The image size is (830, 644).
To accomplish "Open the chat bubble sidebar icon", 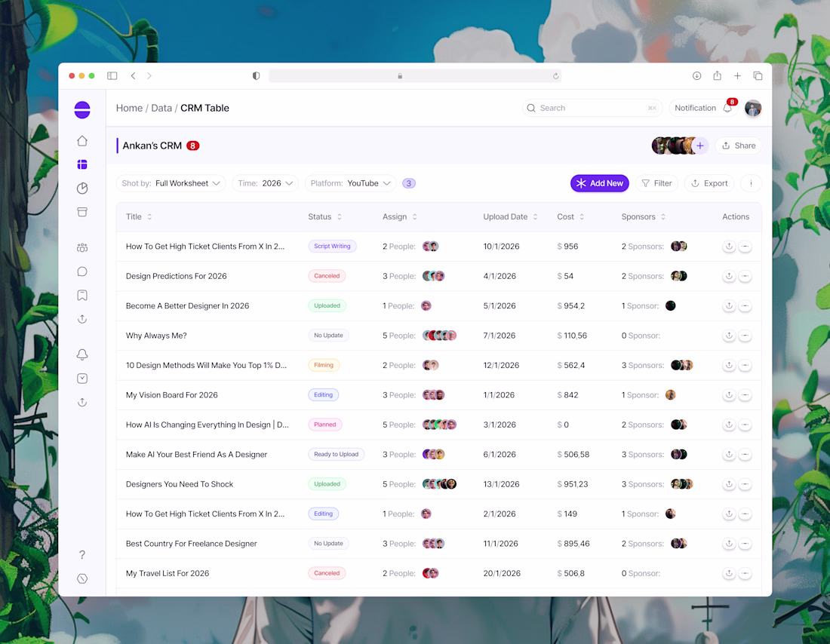I will pos(82,271).
